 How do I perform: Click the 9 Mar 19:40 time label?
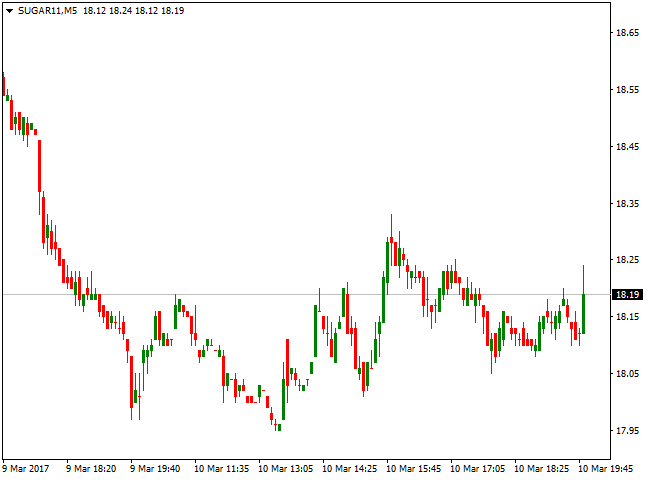(x=155, y=469)
